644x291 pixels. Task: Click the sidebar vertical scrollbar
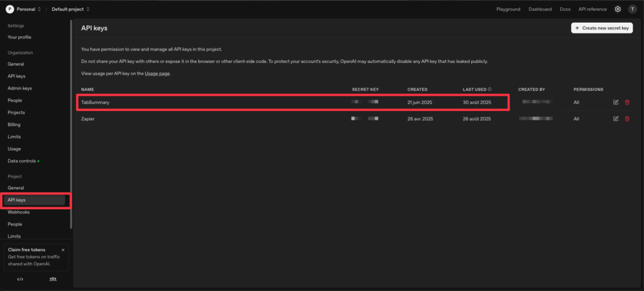(x=71, y=123)
